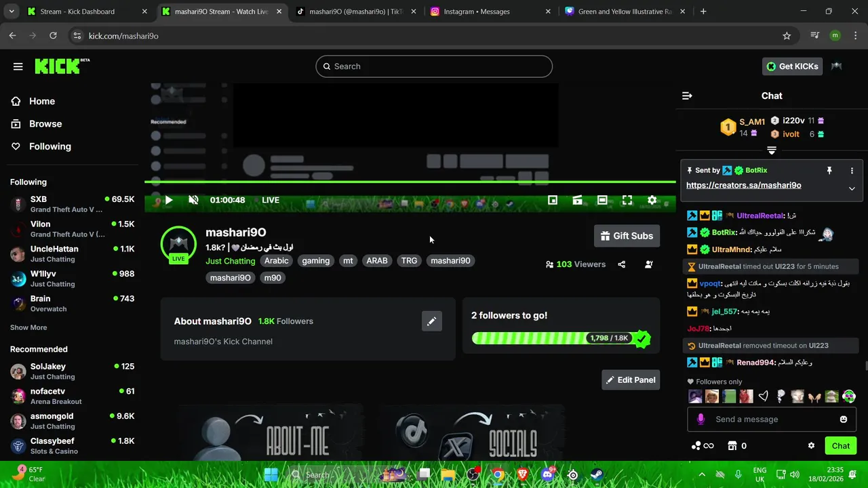Screen dimensions: 868x488
Task: Jump to LIVE in the player
Action: pos(271,200)
